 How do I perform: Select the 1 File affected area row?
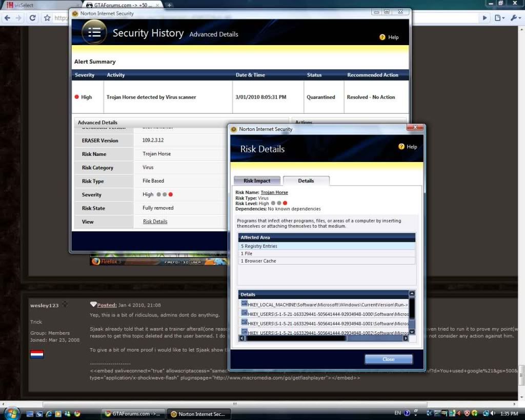click(327, 253)
